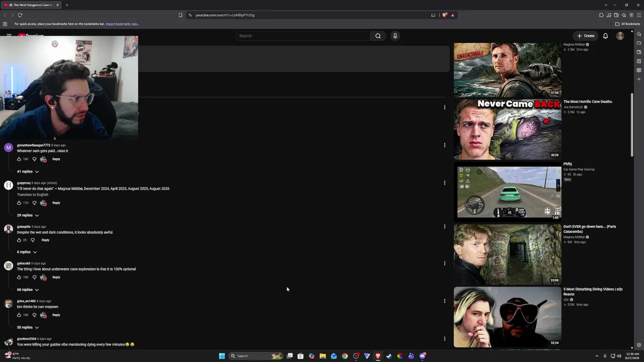Open The Most Horrific Cave Deaths thumbnail
Viewport: 644px width, 362px height.
507,129
